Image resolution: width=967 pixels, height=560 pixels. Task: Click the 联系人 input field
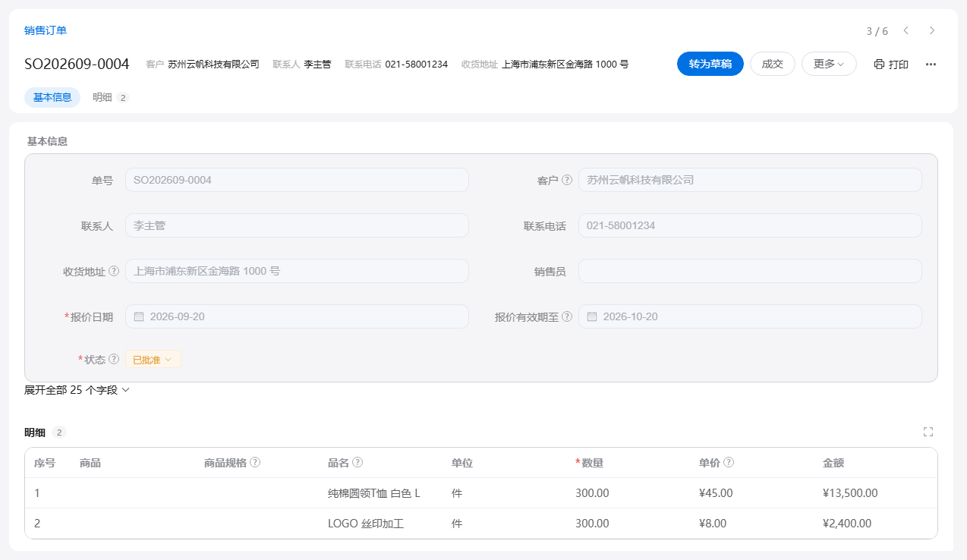point(297,225)
